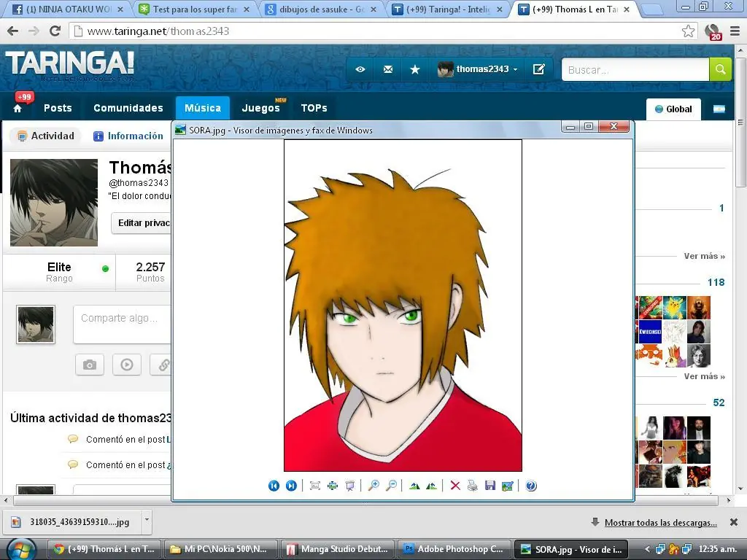The image size is (747, 560).
Task: Go to next image in the viewer
Action: click(x=291, y=486)
